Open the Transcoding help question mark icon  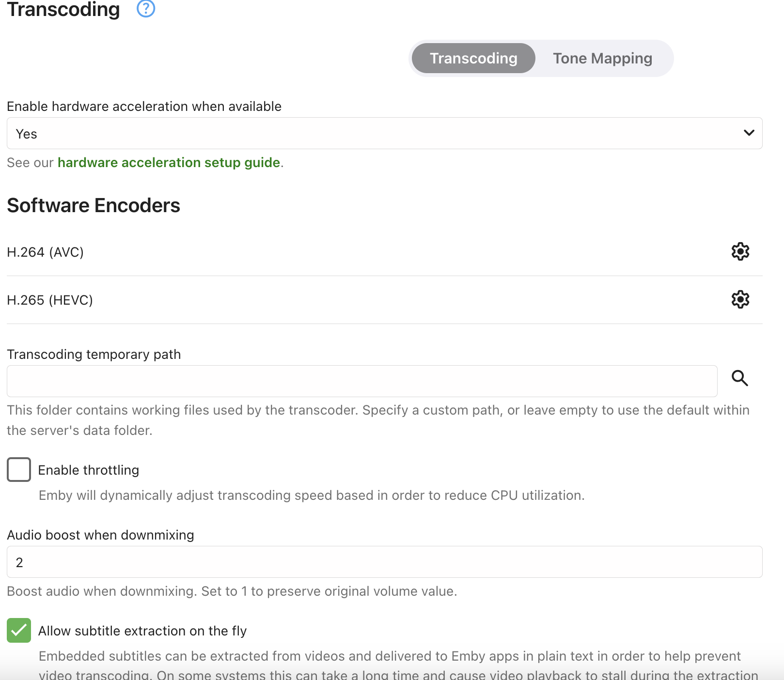click(146, 8)
